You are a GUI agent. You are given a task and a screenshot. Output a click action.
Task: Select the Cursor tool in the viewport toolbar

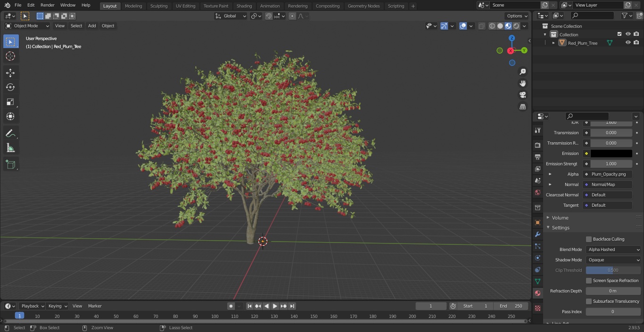[x=10, y=56]
